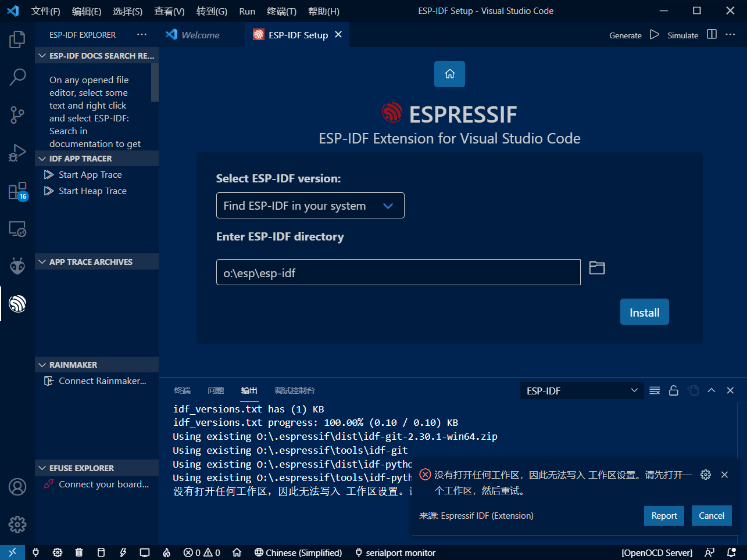Flash device lightning icon in status bar
Viewport: 747px width, 560px height.
point(123,552)
